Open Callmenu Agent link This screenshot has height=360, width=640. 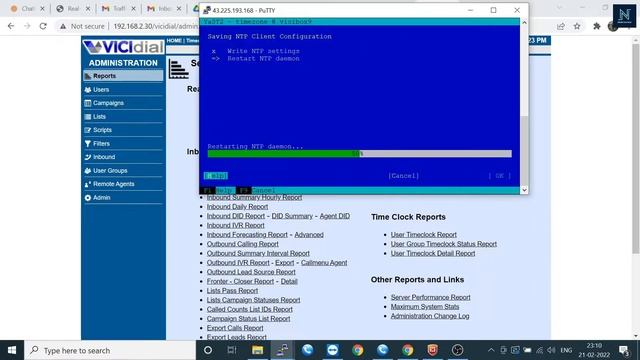(324, 262)
